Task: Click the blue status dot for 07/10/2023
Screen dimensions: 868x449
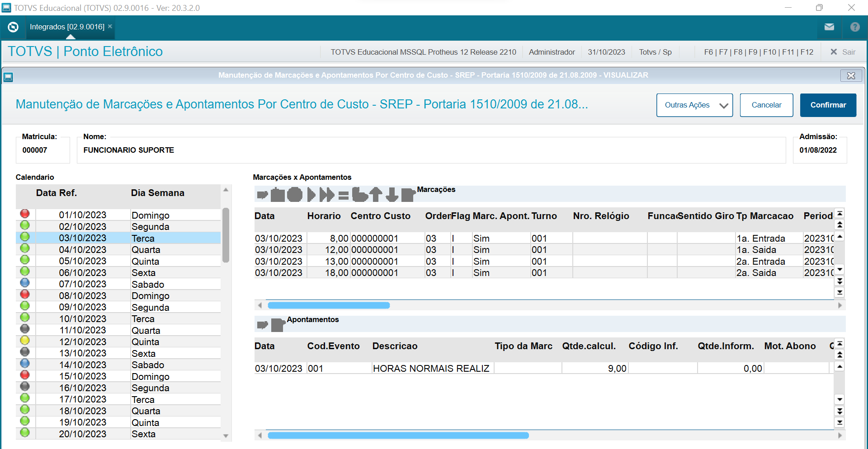Action: coord(25,283)
